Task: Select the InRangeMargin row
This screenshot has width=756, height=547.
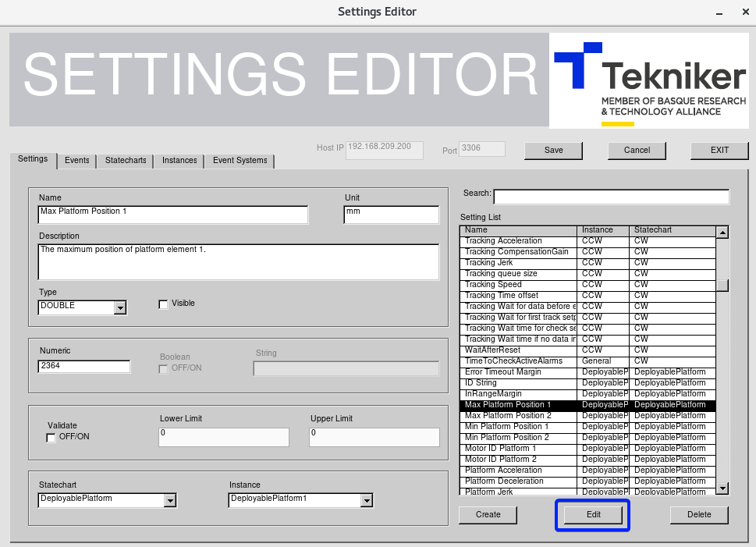Action: pos(587,394)
